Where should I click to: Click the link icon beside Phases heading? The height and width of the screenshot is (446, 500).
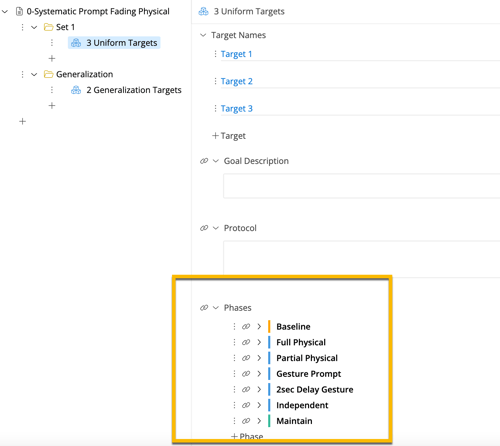pyautogui.click(x=204, y=307)
